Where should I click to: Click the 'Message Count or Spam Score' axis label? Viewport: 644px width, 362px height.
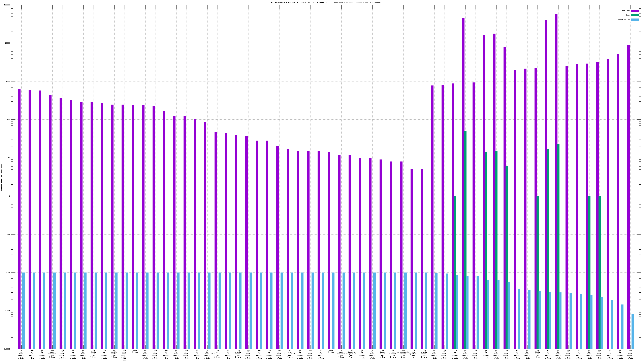point(1,177)
